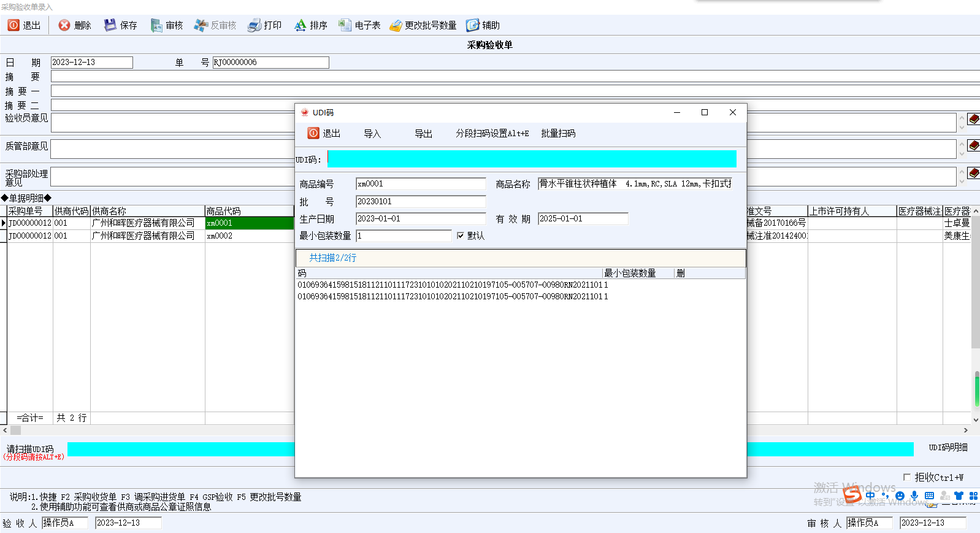Click the up arrow of 验收员意见 text box
Screen dimensions: 980x533
tap(962, 117)
